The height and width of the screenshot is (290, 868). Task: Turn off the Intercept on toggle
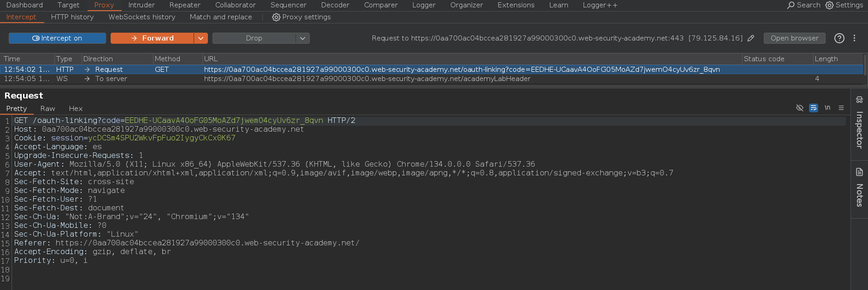click(x=57, y=38)
